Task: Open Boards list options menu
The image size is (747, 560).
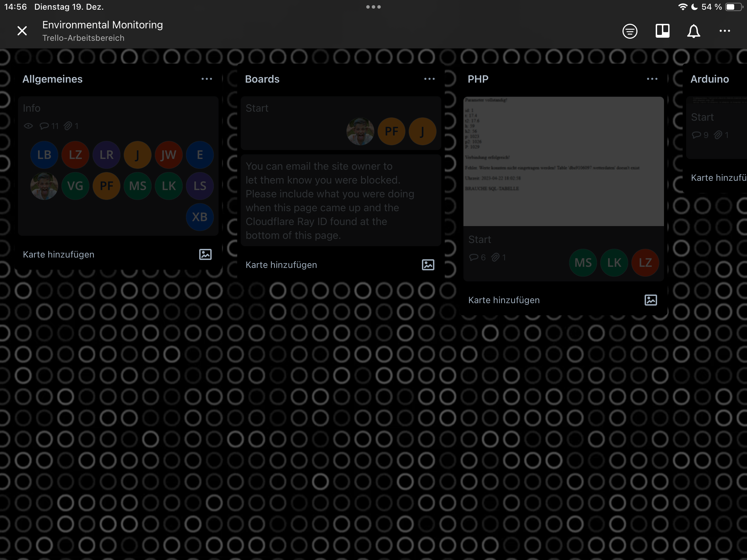Action: 430,79
